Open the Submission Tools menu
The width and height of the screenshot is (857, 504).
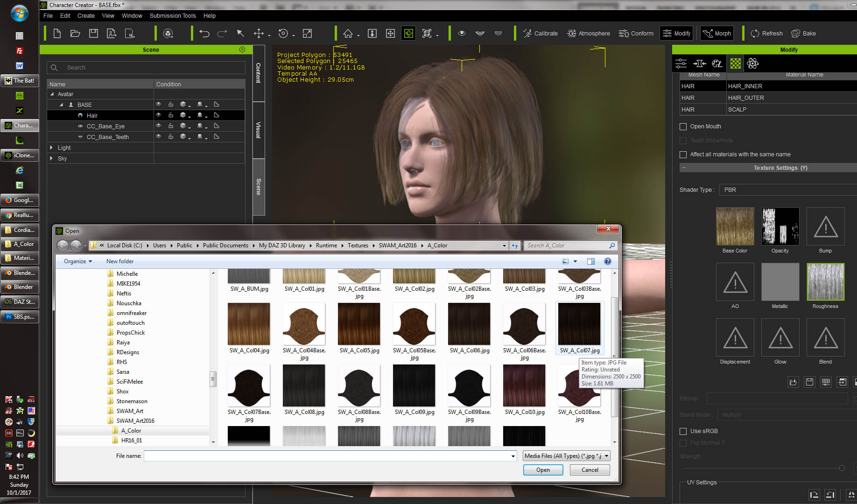tap(173, 15)
